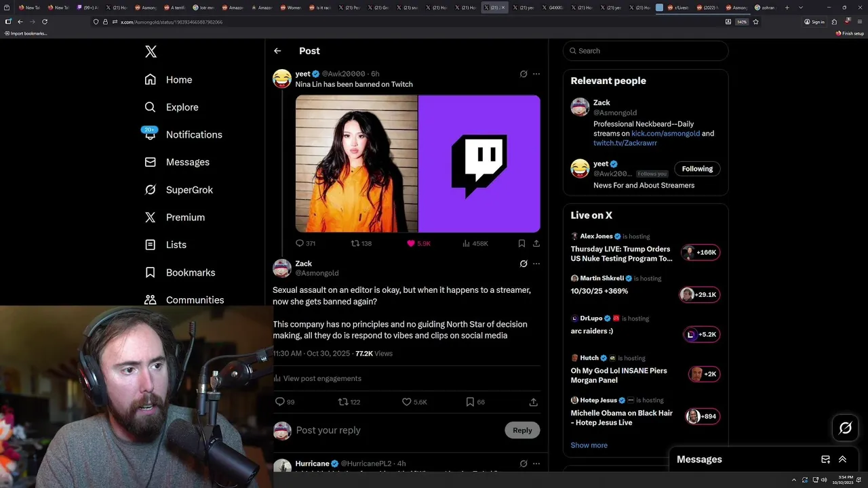Click the Reply button
The width and height of the screenshot is (868, 488).
[x=522, y=430]
